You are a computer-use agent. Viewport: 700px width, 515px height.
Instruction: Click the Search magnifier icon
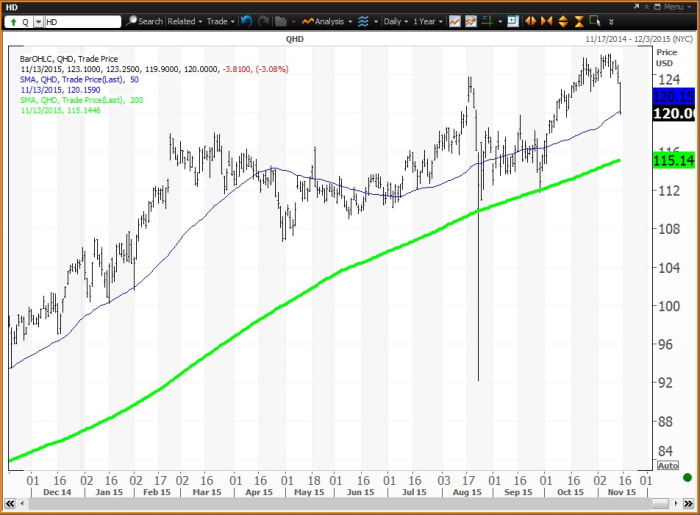130,21
